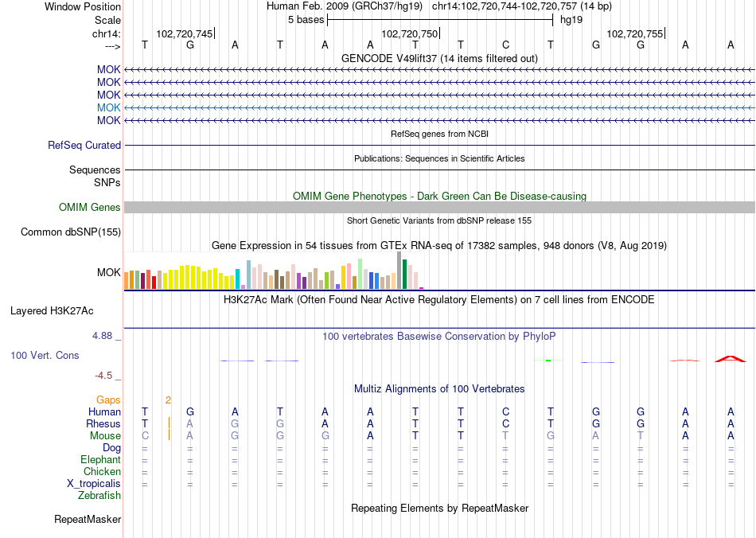Click the Human alignment row label
Viewport: 756px width, 538px height.
coord(104,411)
